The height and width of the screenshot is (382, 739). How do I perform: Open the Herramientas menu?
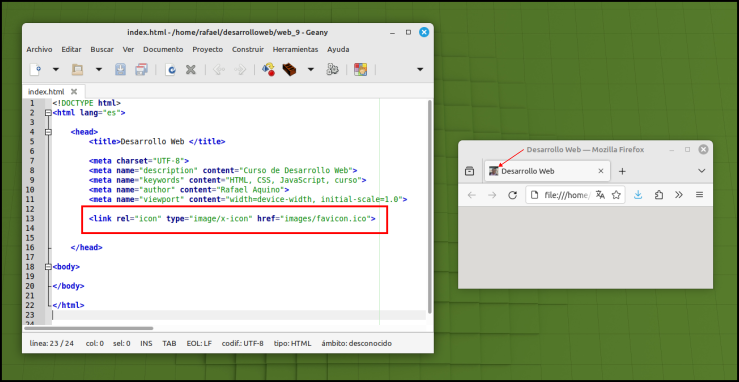(296, 49)
